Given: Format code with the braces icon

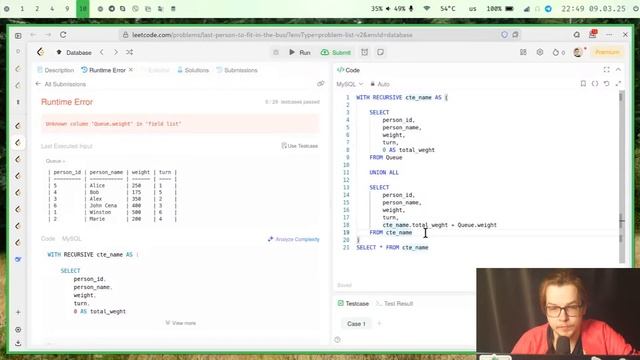Looking at the screenshot, I should click(595, 84).
